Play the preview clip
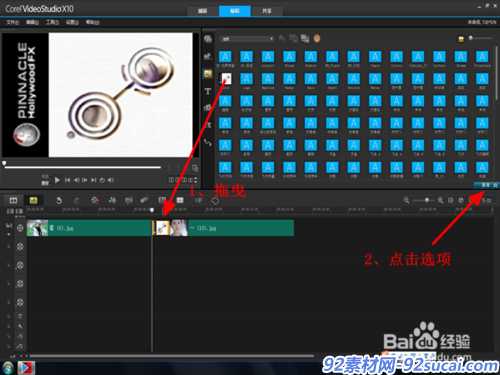Screen dimensions: 500x375 (x=57, y=180)
